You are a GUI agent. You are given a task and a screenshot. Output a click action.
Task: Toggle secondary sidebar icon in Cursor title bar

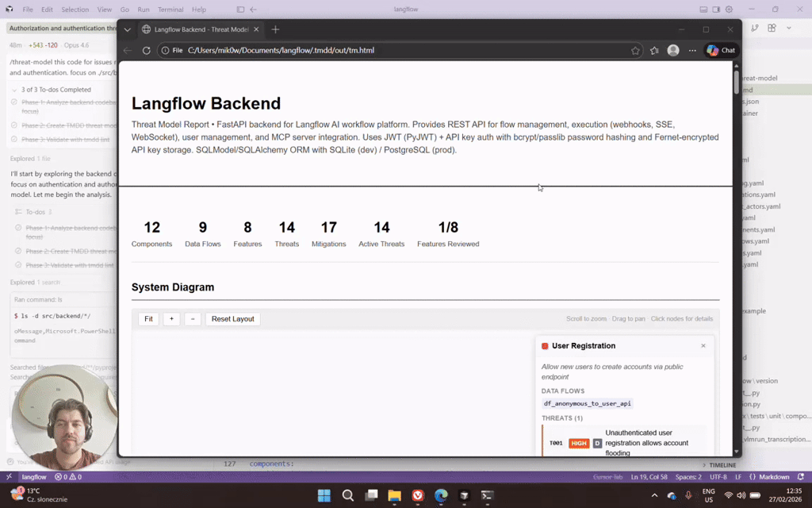click(716, 10)
